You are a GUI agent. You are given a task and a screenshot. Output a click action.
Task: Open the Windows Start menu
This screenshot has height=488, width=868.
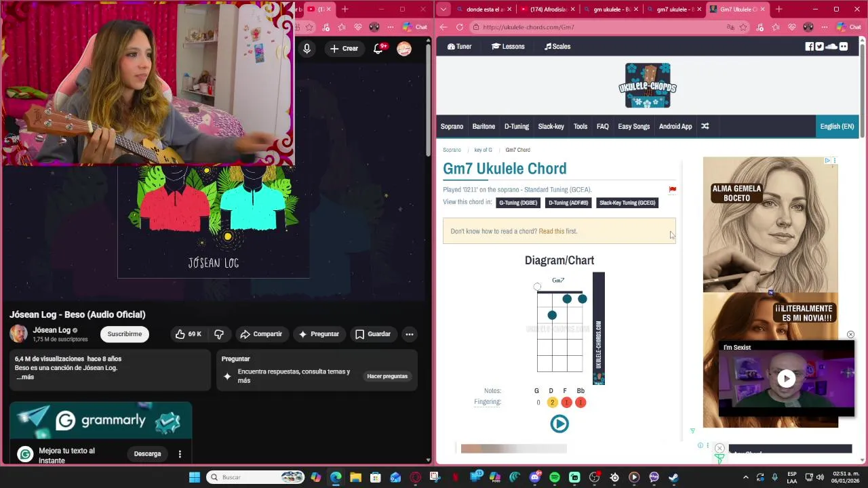pos(195,477)
